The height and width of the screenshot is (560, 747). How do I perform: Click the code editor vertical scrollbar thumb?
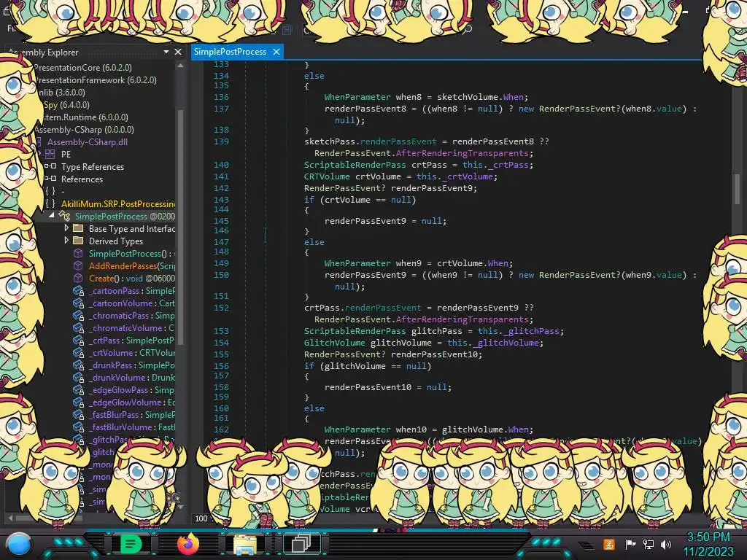point(738,189)
